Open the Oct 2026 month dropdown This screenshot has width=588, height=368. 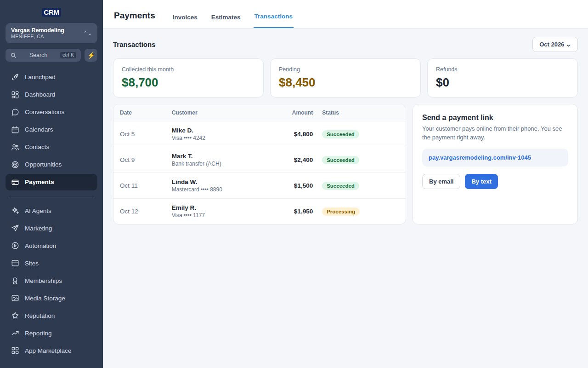click(555, 45)
